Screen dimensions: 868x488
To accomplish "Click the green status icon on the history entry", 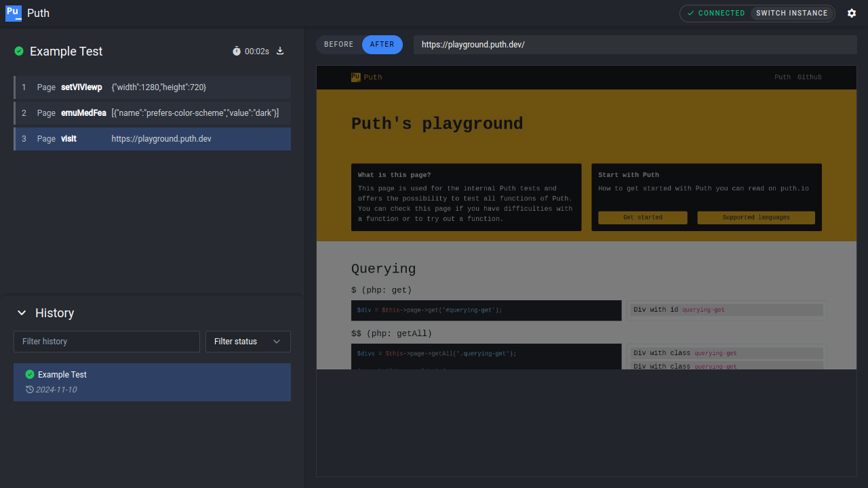I will click(x=28, y=374).
